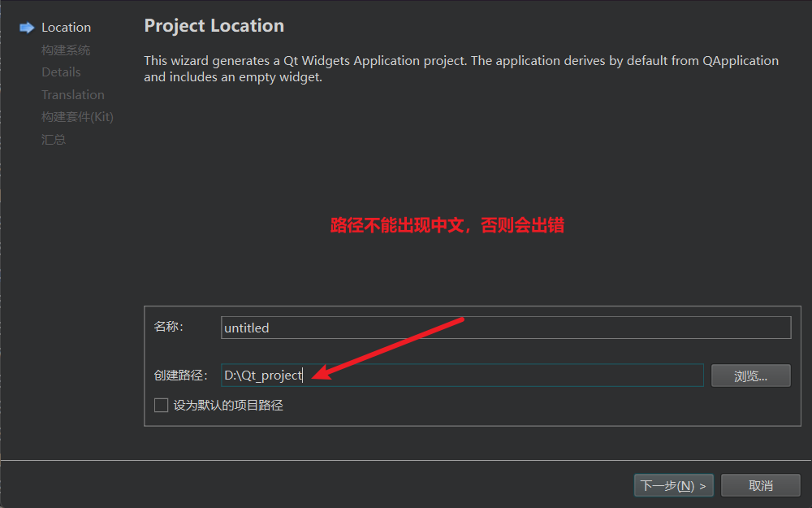Image resolution: width=812 pixels, height=508 pixels.
Task: Select the Location step in the sidebar
Action: pyautogui.click(x=66, y=27)
